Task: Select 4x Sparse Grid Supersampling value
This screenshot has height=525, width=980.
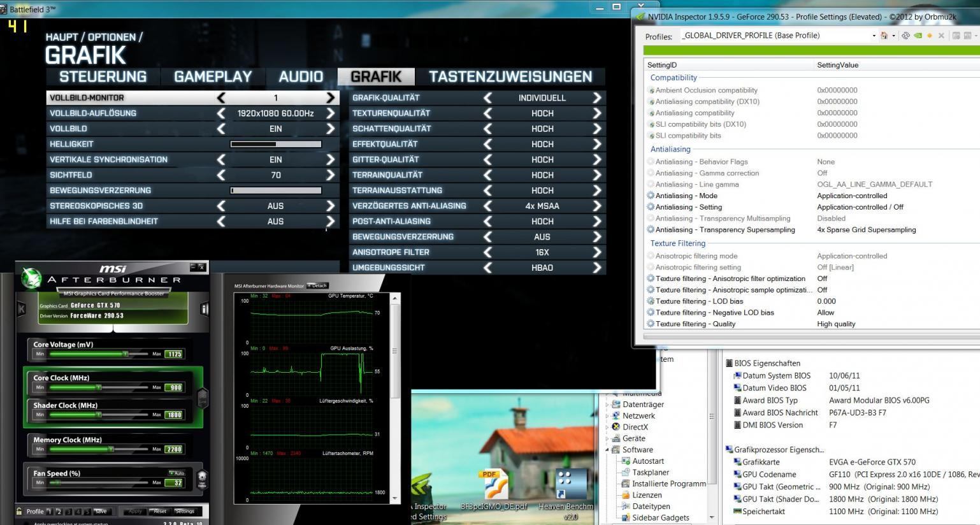Action: click(x=866, y=230)
